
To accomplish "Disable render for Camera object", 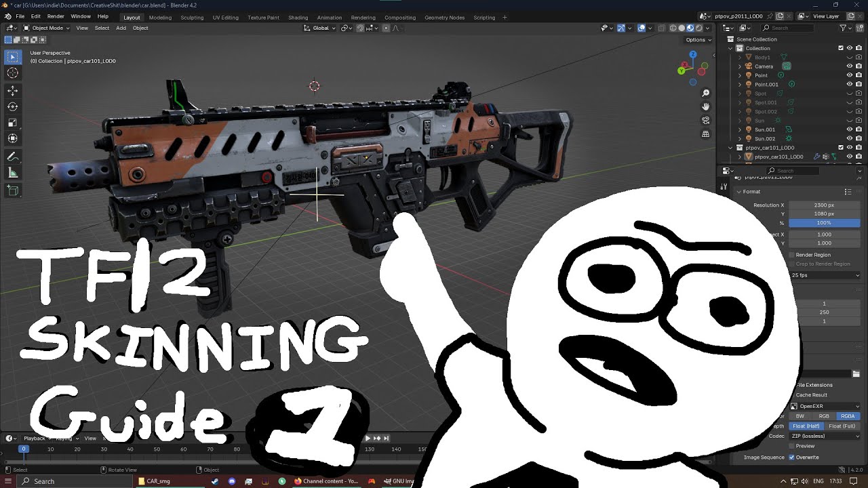I will tap(859, 66).
